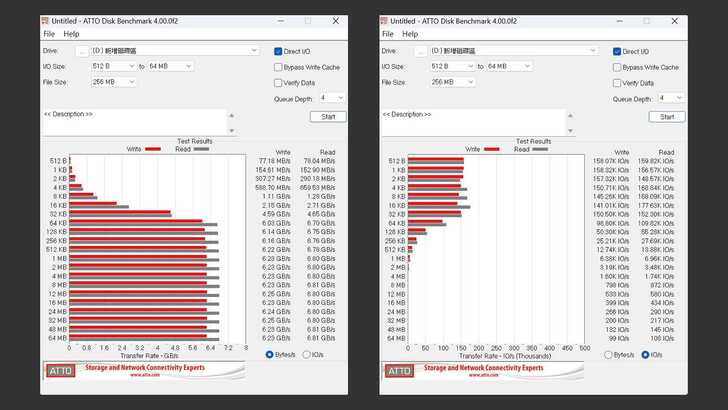Select IO/s radio button in right window

click(x=645, y=355)
